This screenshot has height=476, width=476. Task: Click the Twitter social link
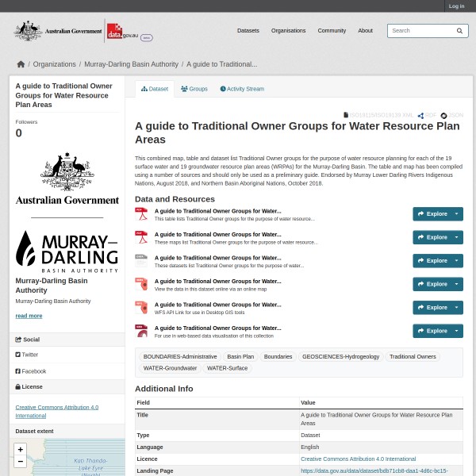click(x=29, y=355)
